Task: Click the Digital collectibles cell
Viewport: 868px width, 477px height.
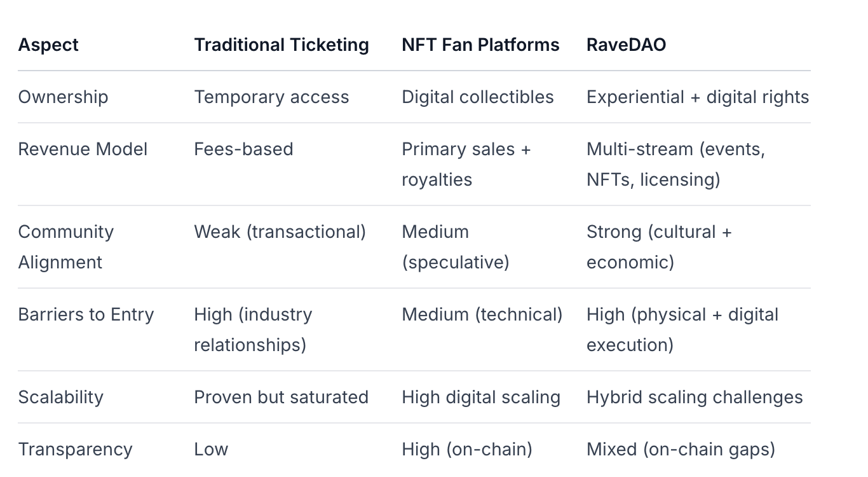Action: [x=477, y=97]
